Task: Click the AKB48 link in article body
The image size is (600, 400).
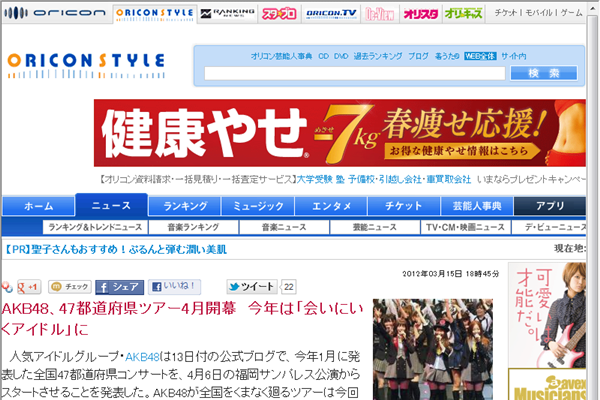Action: pos(142,357)
